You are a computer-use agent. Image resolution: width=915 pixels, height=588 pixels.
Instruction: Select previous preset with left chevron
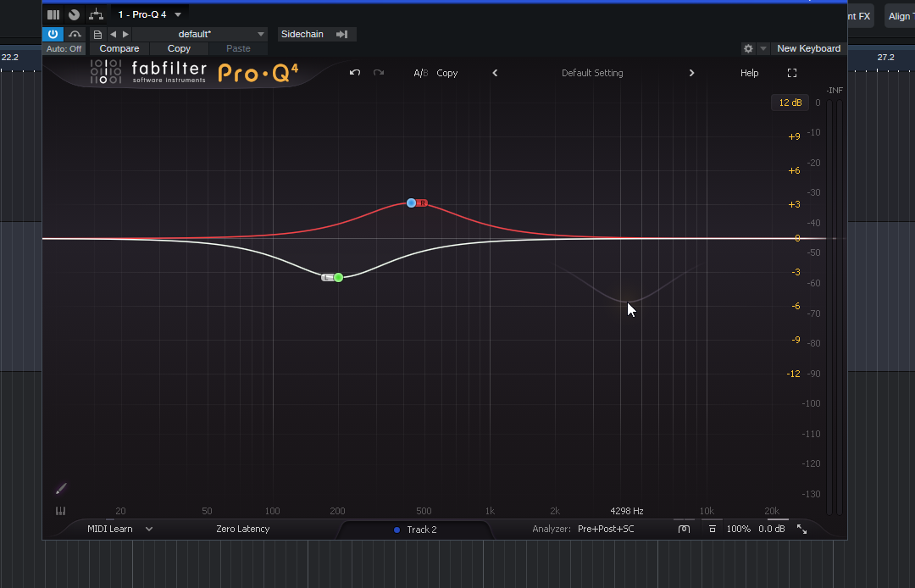pos(495,73)
